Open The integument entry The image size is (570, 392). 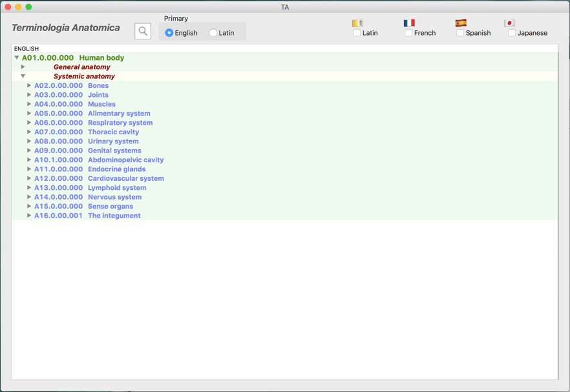[x=114, y=216]
